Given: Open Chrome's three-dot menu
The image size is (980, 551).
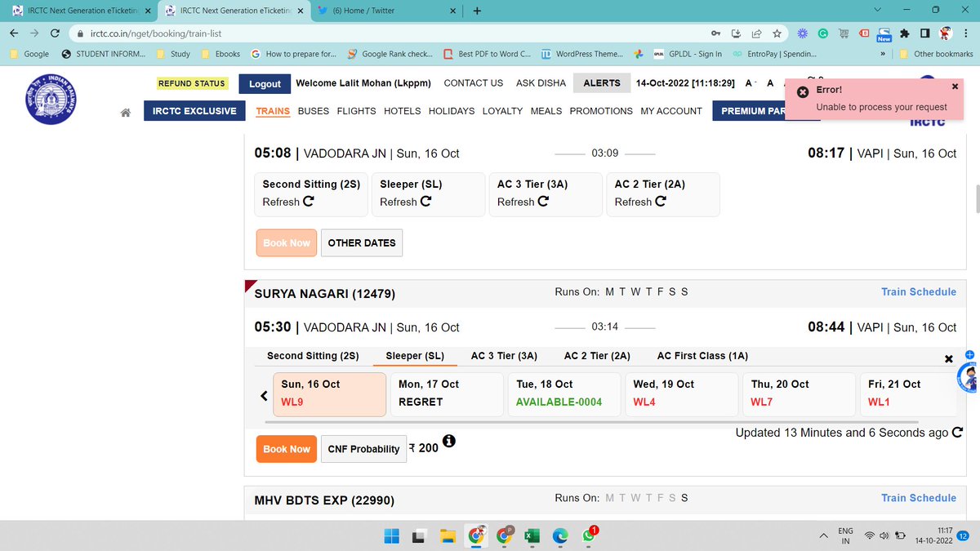Looking at the screenshot, I should pyautogui.click(x=968, y=33).
